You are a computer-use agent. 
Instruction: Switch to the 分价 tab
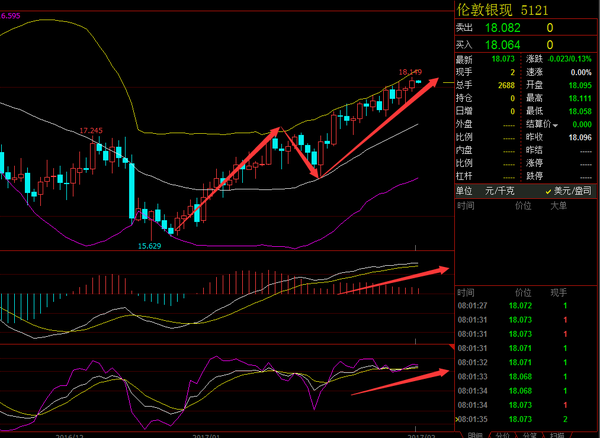pos(503,435)
